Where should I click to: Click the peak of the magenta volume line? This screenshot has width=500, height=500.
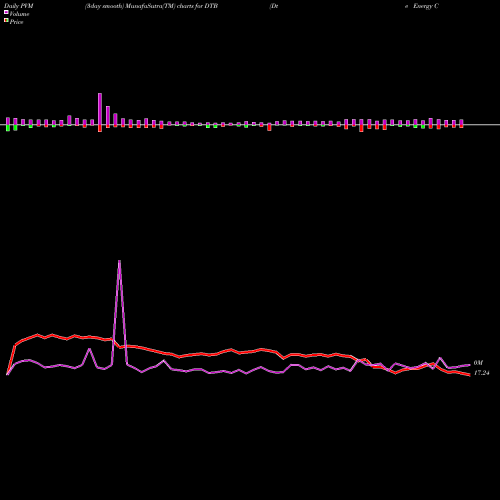tap(119, 261)
